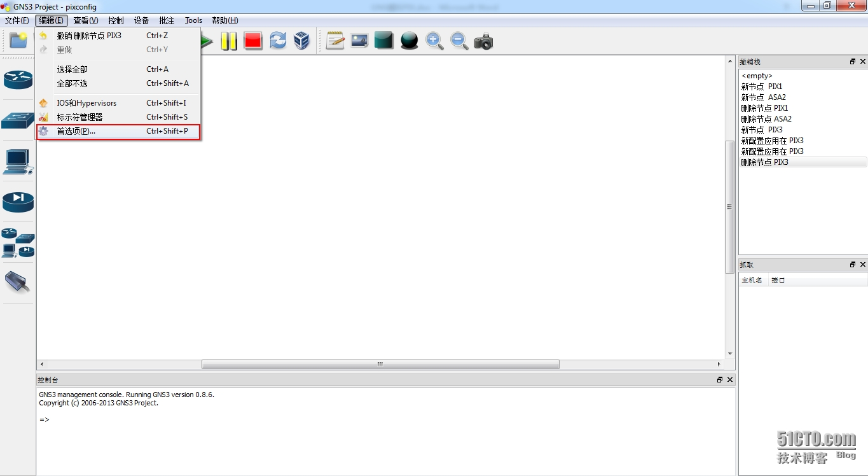
Task: Float the 抓取 panel
Action: tap(853, 264)
